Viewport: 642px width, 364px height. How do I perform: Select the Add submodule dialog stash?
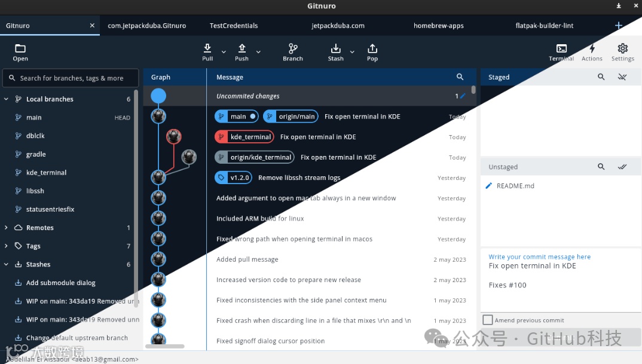(68, 283)
